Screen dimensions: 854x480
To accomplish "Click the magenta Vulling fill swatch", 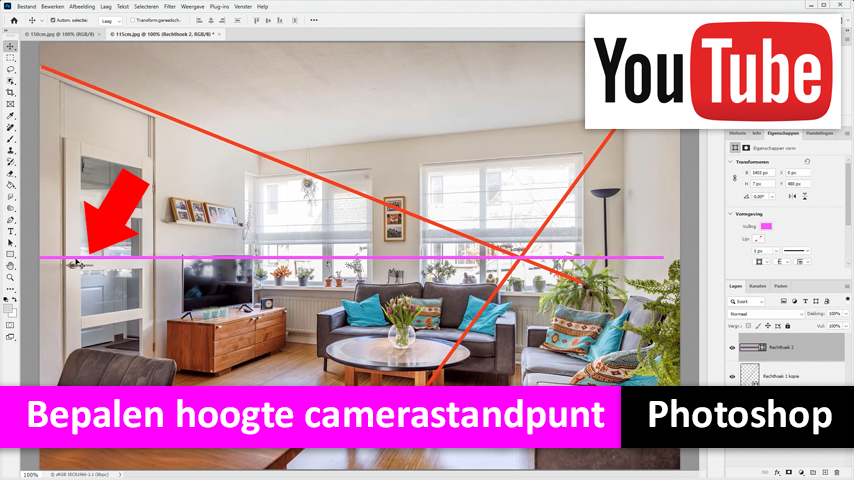I will coord(766,227).
